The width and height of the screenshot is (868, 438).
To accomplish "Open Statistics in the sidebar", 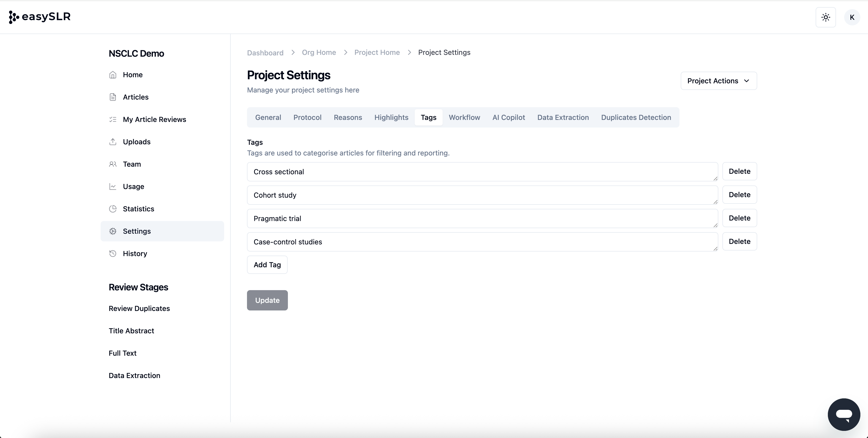I will point(162,209).
